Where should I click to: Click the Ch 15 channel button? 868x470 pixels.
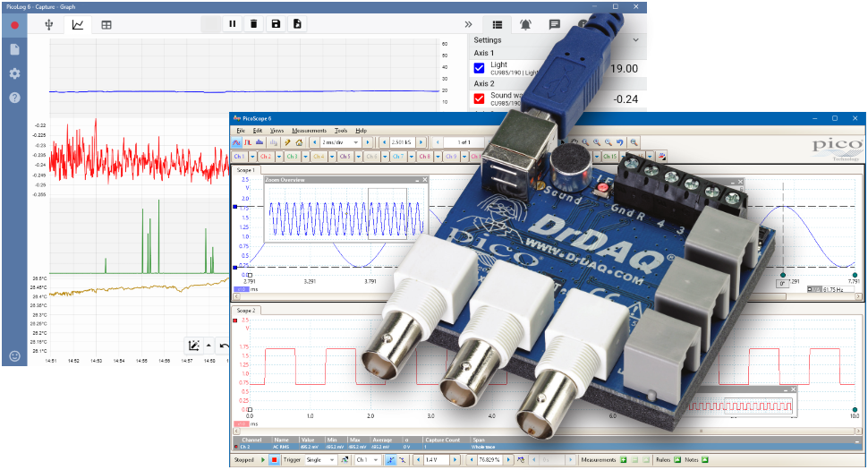pyautogui.click(x=609, y=157)
